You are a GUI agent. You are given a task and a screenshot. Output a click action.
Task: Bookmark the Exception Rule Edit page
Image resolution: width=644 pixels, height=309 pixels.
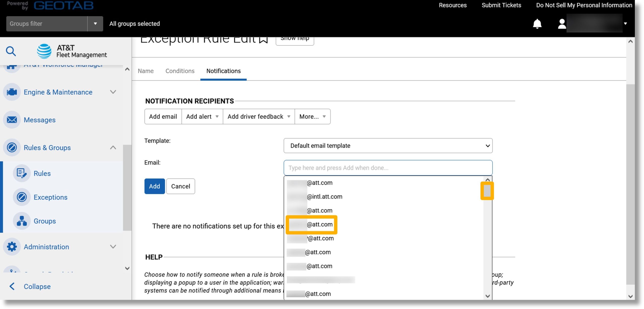pyautogui.click(x=263, y=40)
